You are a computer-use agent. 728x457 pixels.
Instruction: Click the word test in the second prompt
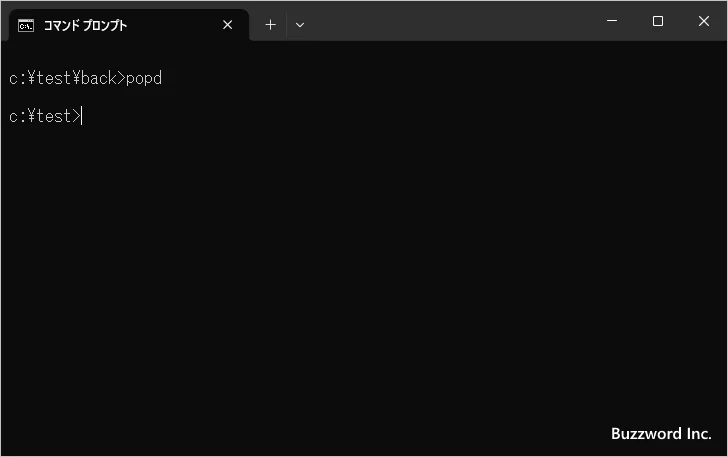52,117
